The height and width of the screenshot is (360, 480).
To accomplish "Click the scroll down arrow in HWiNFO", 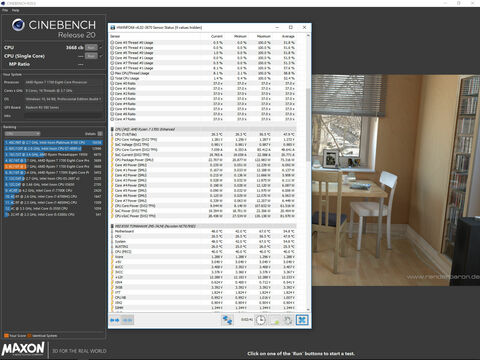I will 308,310.
